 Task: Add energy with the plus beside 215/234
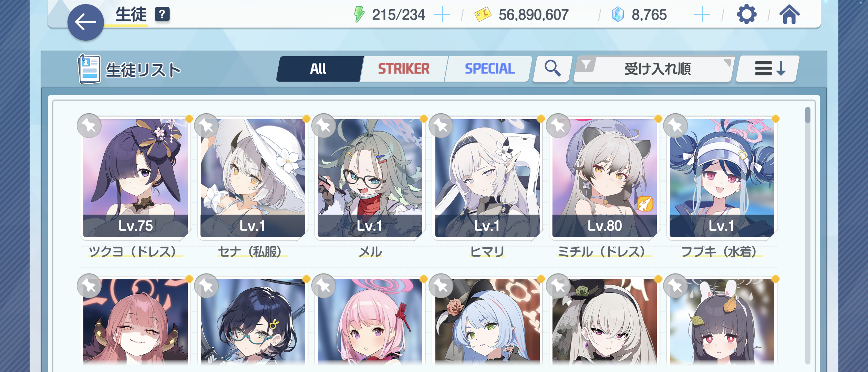442,15
